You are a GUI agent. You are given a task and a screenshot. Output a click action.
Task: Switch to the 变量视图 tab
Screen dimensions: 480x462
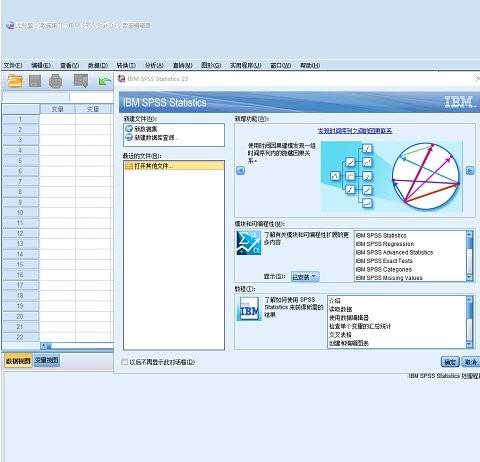47,360
